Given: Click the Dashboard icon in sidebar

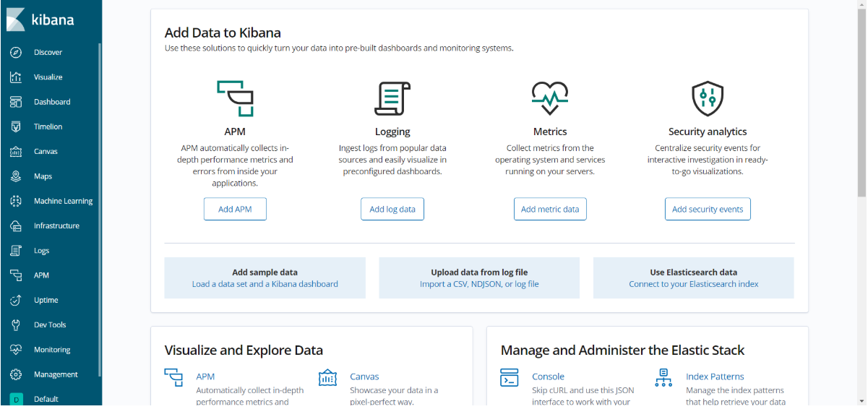Looking at the screenshot, I should [x=16, y=102].
